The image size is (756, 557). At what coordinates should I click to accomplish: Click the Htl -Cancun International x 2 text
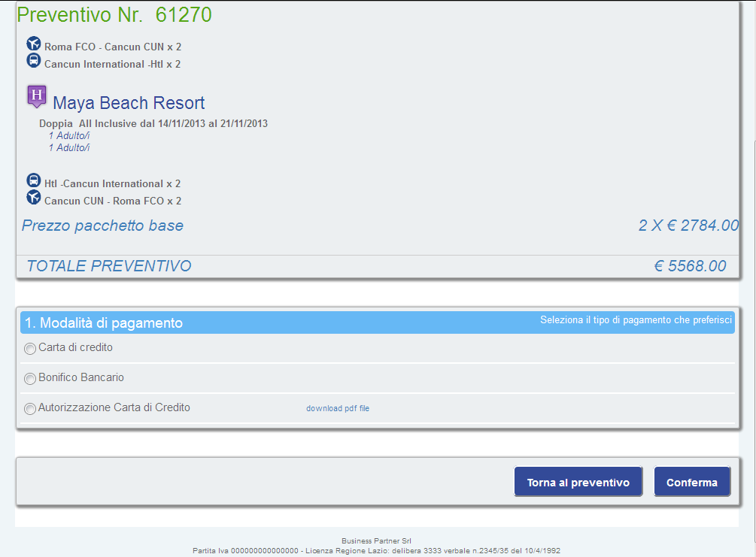point(112,183)
